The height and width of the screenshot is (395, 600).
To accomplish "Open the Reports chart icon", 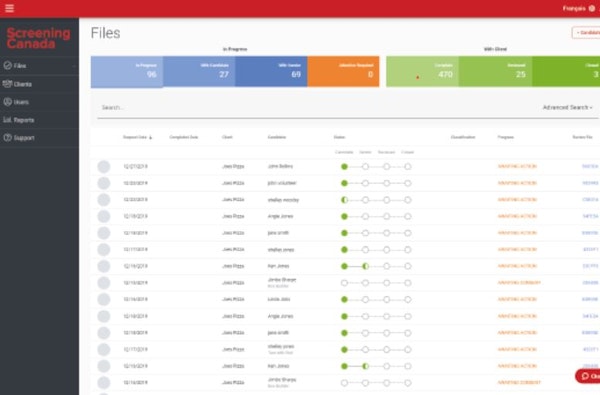I will pos(7,120).
